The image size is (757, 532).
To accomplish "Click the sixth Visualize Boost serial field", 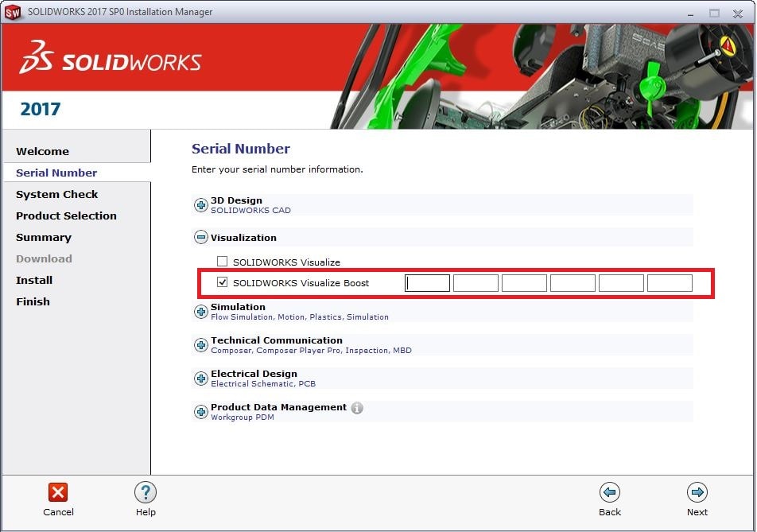I will [x=670, y=283].
